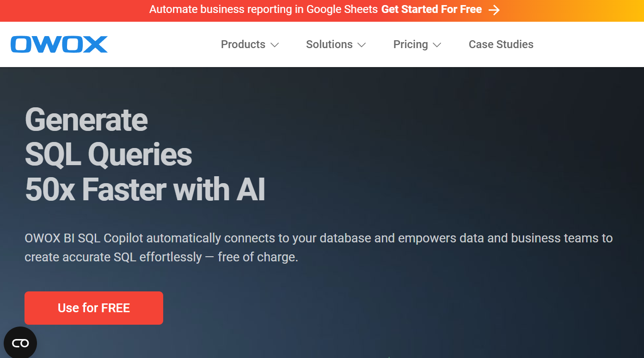Image resolution: width=644 pixels, height=358 pixels.
Task: Open the Products menu label
Action: [243, 44]
